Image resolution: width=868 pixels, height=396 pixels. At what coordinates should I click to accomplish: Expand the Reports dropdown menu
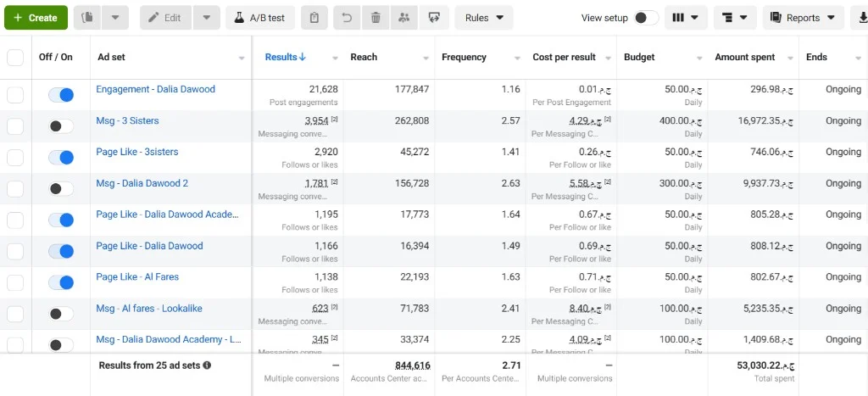pos(804,18)
